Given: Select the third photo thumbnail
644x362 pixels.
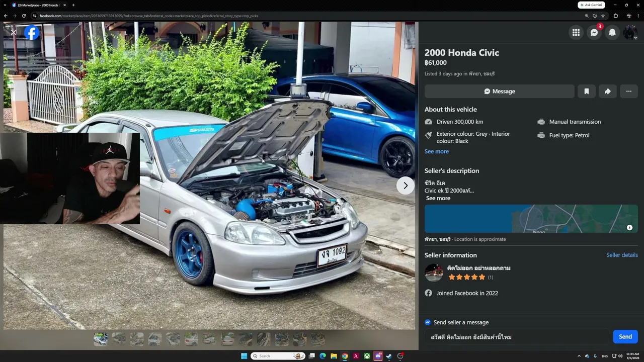Looking at the screenshot, I should pos(137,339).
